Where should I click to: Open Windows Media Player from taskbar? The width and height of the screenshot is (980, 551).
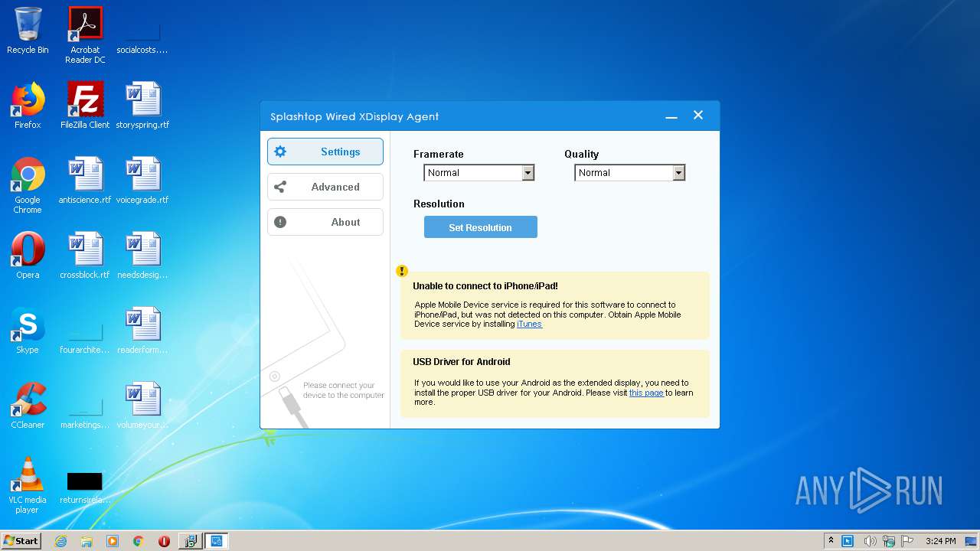[x=113, y=541]
